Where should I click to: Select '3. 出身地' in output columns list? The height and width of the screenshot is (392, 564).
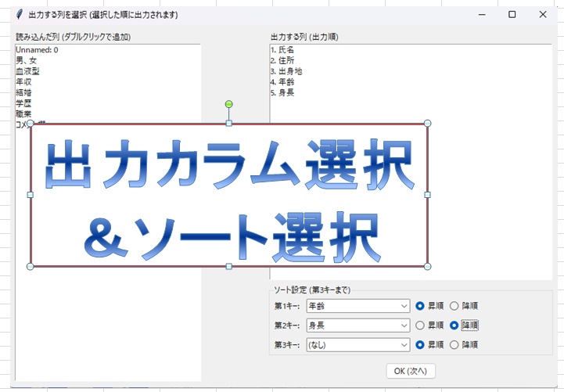pos(286,71)
